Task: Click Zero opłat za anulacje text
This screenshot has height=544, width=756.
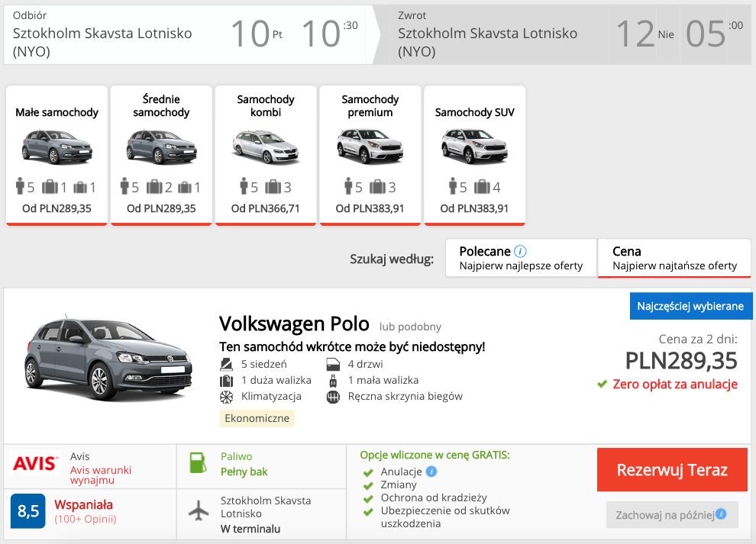Action: tap(675, 384)
